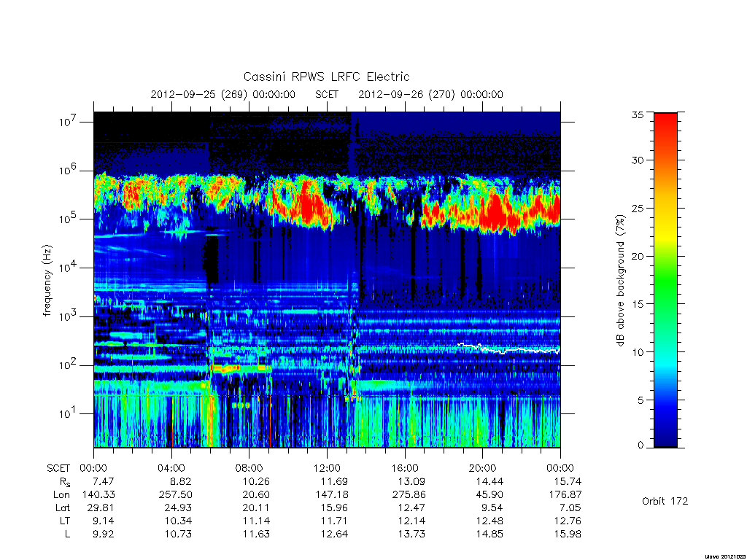Click the SCET time label 04:00
747x560 pixels.
171,468
